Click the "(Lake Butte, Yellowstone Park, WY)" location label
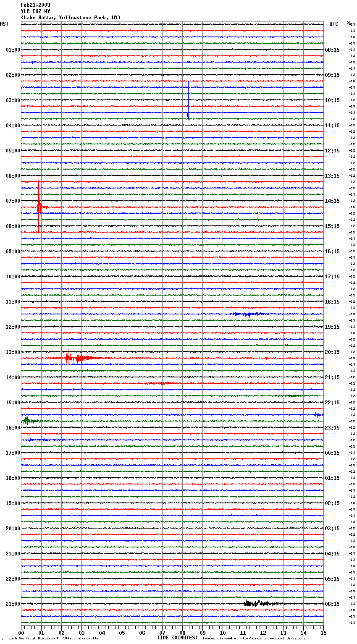The image size is (357, 644). pos(71,18)
